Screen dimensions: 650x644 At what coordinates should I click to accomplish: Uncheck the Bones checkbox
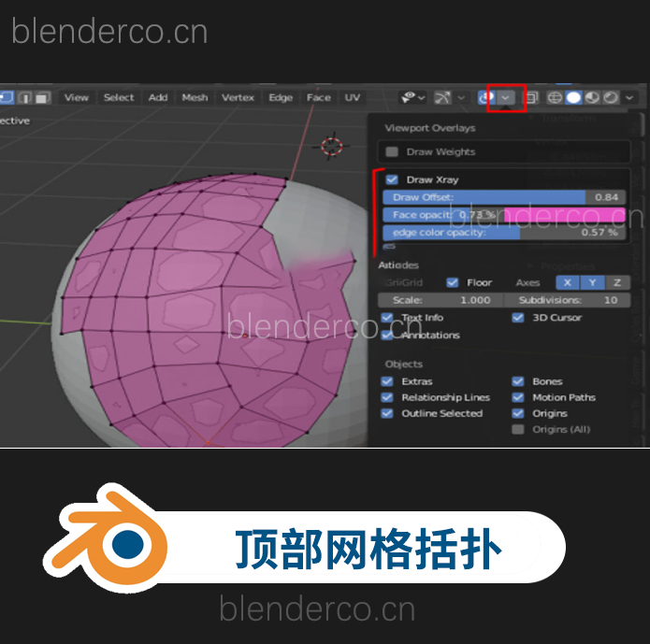[518, 381]
